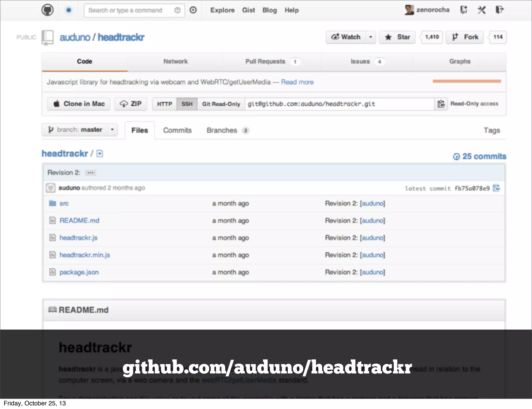
Task: Open the Tags tab
Action: click(x=492, y=130)
